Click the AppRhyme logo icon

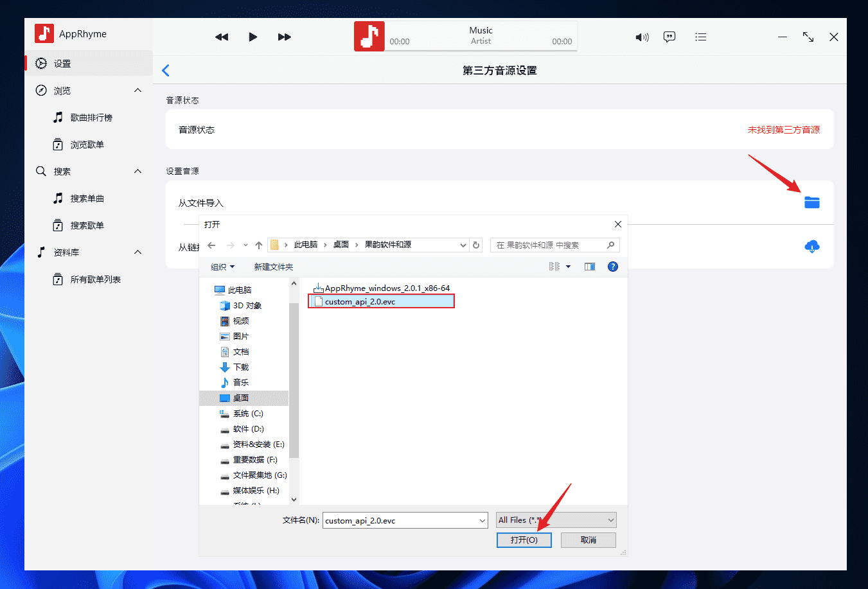[44, 33]
